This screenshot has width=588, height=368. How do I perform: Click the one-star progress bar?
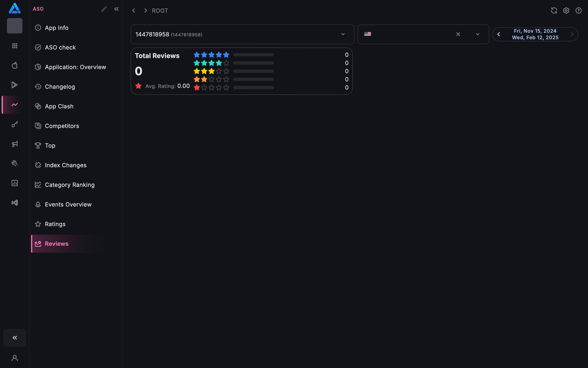coord(253,87)
